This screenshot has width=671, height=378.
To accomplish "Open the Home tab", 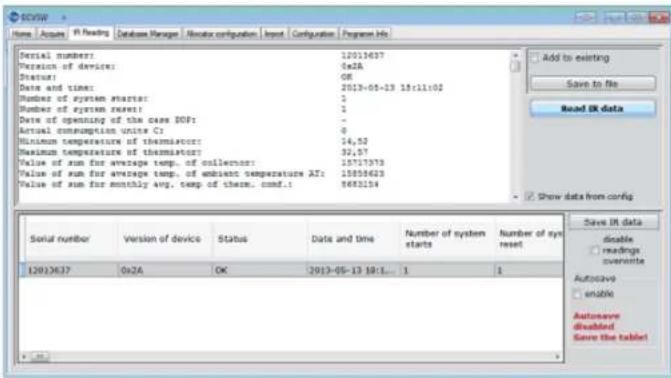I will [21, 34].
